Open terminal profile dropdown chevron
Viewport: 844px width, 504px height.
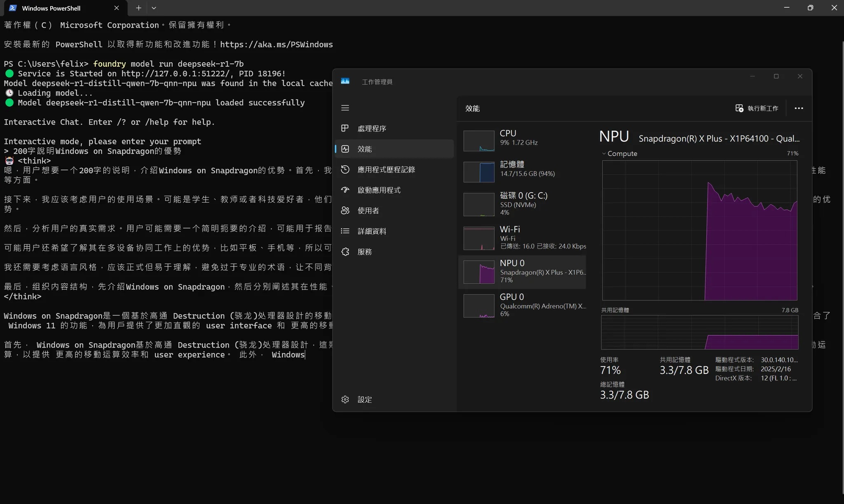click(154, 8)
